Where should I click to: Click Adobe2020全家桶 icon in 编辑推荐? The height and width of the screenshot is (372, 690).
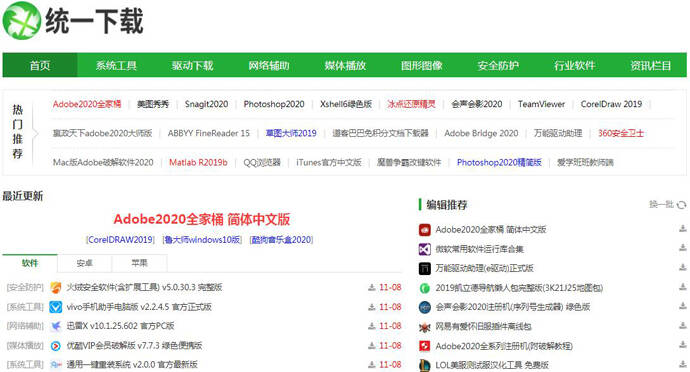tap(425, 229)
